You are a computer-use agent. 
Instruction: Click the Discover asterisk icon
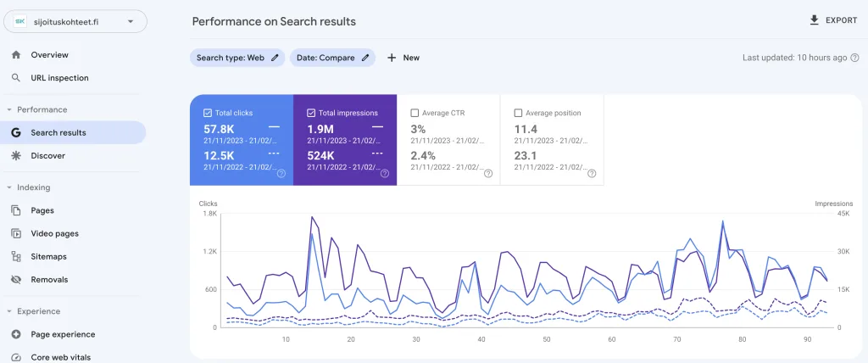[x=15, y=156]
